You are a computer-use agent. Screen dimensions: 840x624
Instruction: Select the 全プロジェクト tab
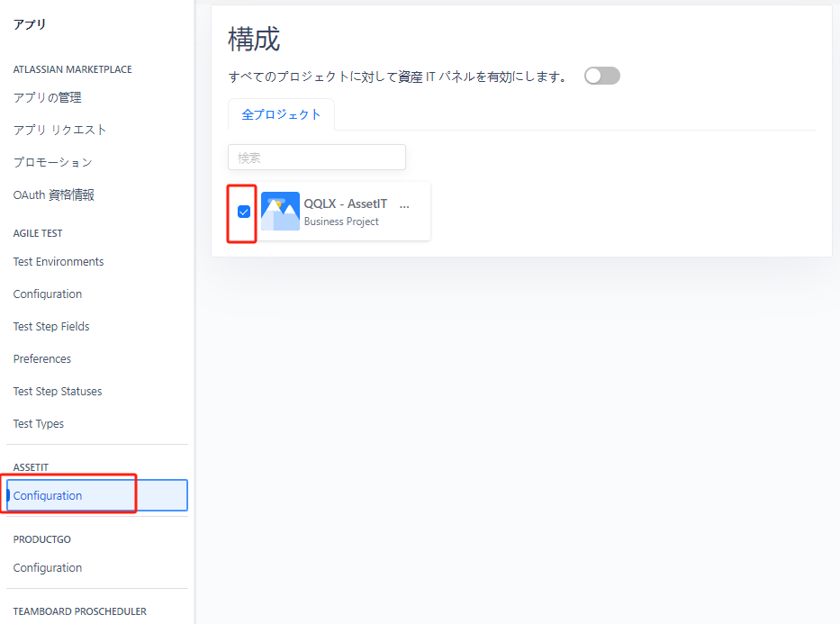tap(281, 114)
